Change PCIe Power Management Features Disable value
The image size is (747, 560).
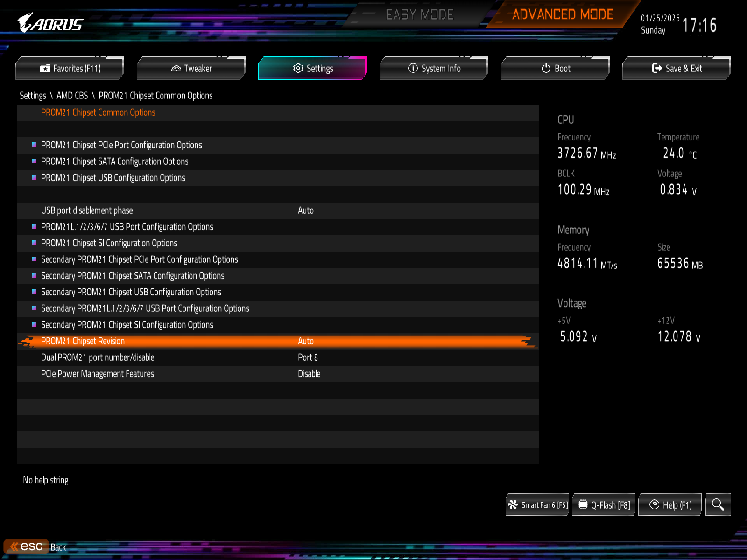pyautogui.click(x=309, y=374)
